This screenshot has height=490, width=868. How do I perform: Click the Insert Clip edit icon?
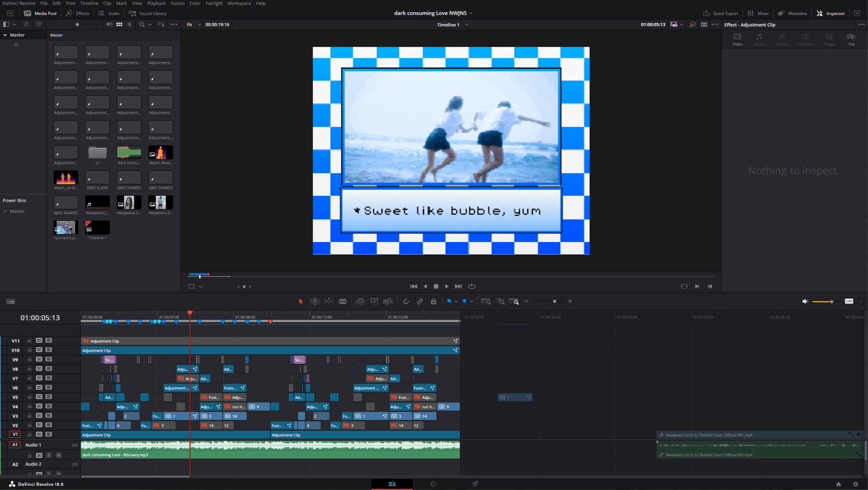pyautogui.click(x=361, y=301)
